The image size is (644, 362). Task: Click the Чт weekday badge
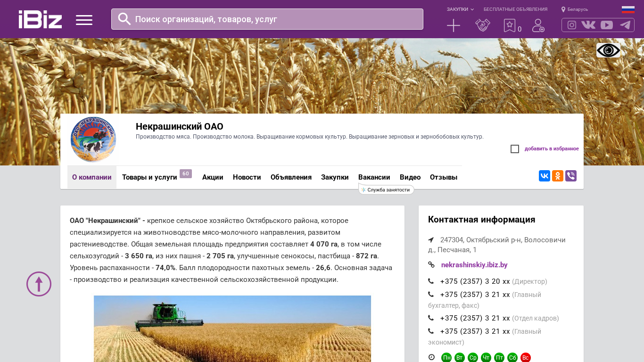point(486,357)
